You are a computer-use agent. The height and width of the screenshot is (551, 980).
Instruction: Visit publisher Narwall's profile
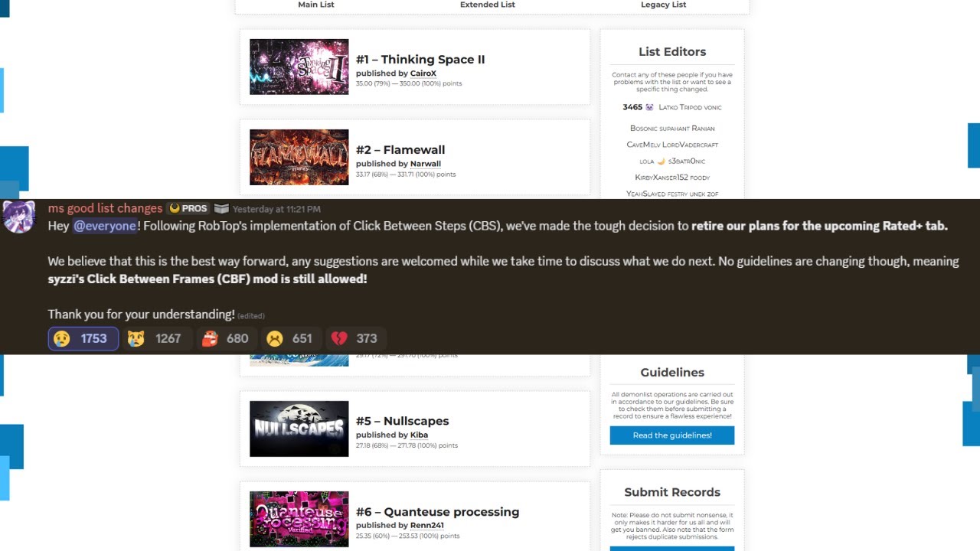(x=426, y=164)
